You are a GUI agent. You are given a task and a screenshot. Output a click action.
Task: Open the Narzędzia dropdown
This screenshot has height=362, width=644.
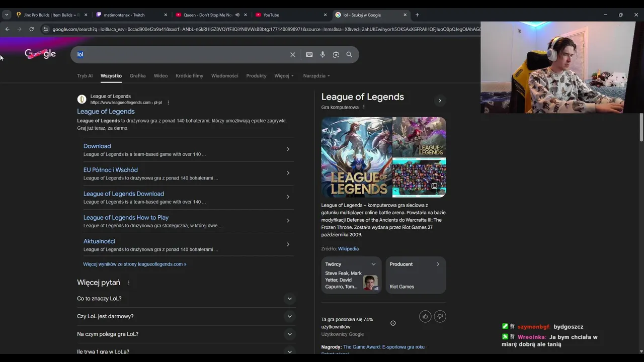pyautogui.click(x=316, y=76)
